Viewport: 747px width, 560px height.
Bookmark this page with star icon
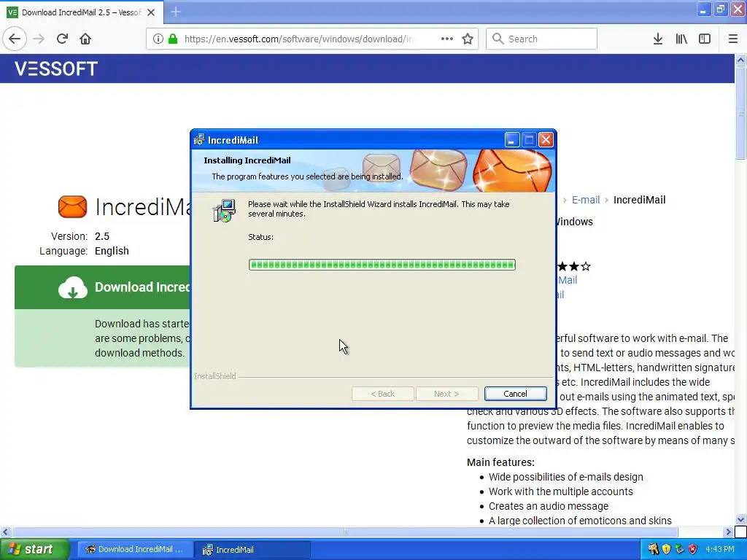(468, 39)
